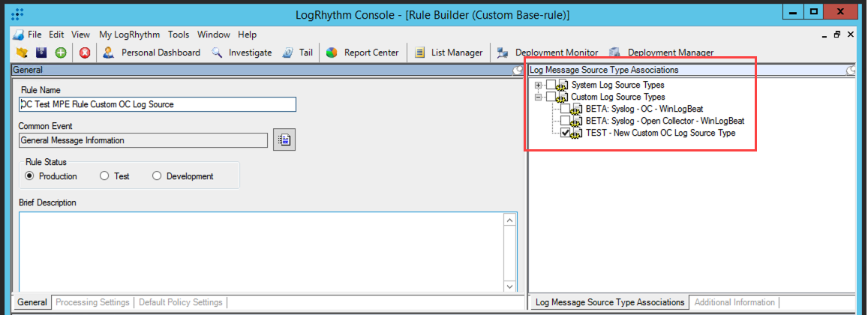Expand System Log Source Types node
868x315 pixels.
click(538, 85)
